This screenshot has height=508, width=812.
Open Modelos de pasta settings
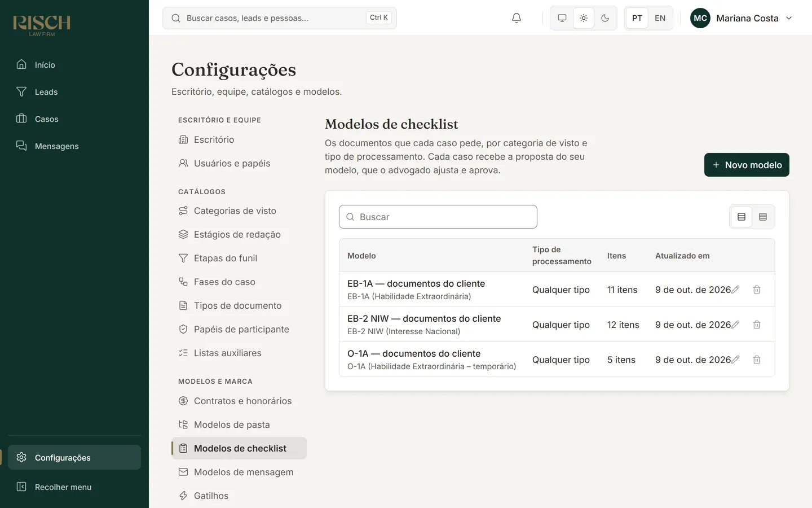(239, 424)
